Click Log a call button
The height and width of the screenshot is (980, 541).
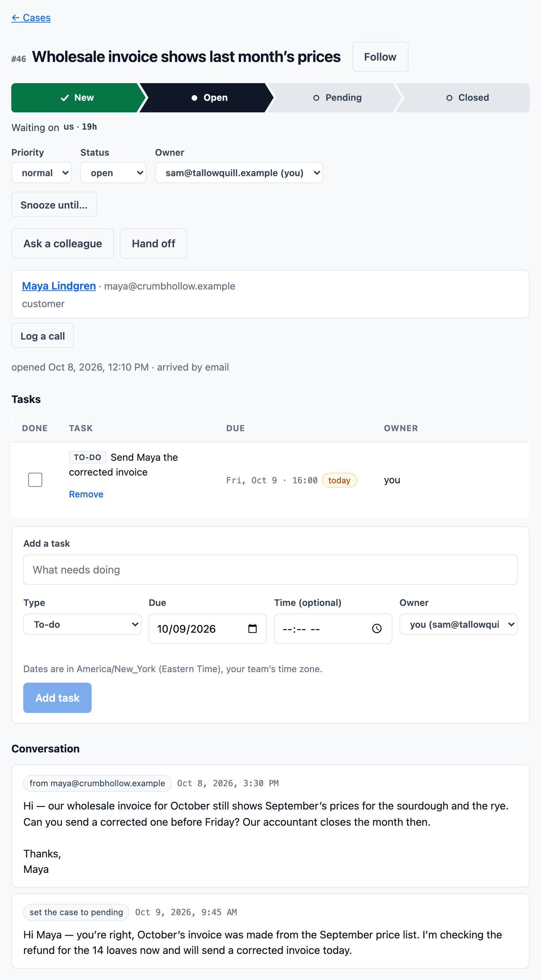43,336
